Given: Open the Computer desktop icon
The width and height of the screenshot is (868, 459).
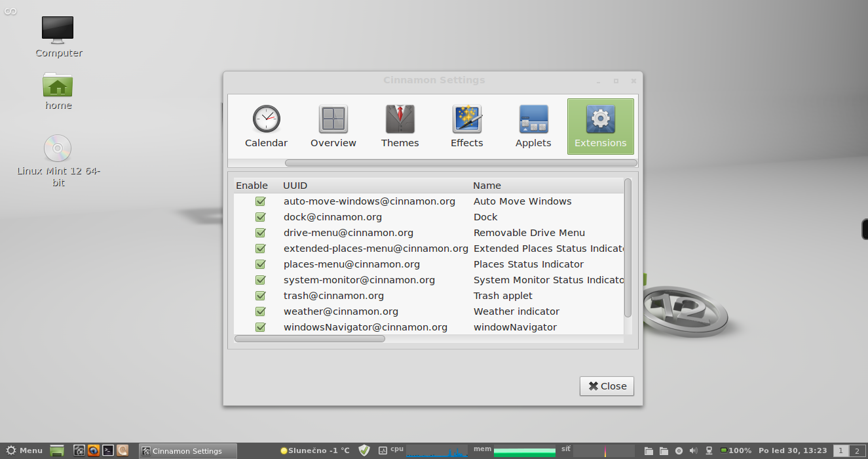Looking at the screenshot, I should tap(58, 37).
